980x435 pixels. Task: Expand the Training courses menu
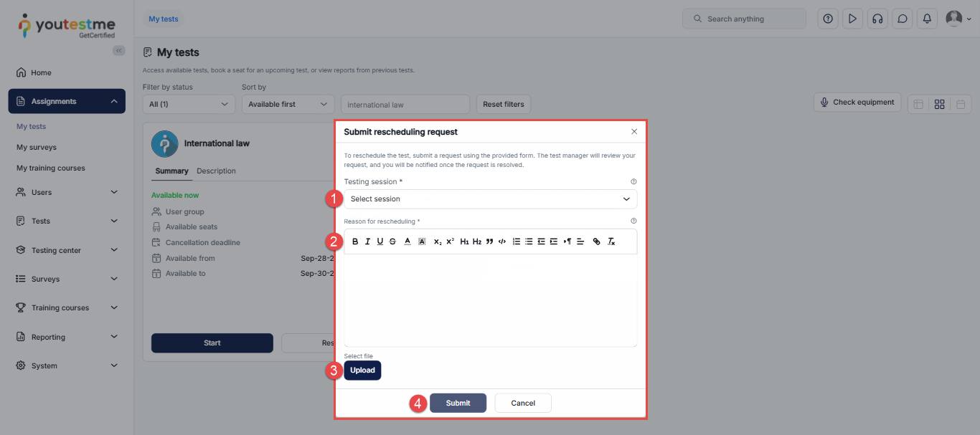pos(67,307)
